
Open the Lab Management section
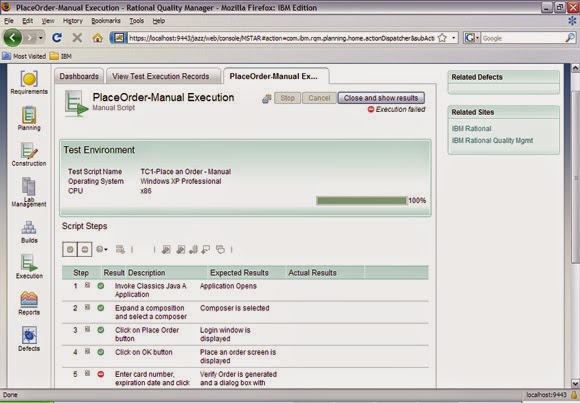(29, 192)
